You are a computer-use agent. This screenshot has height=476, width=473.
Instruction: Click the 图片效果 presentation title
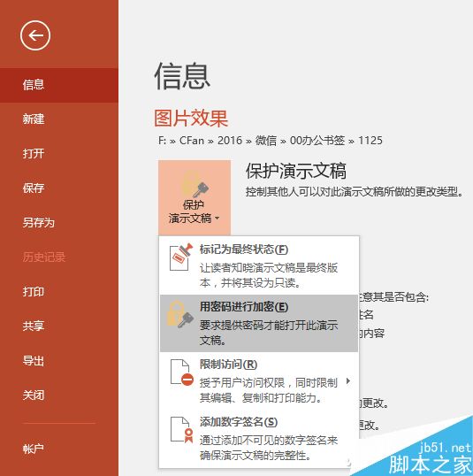191,119
